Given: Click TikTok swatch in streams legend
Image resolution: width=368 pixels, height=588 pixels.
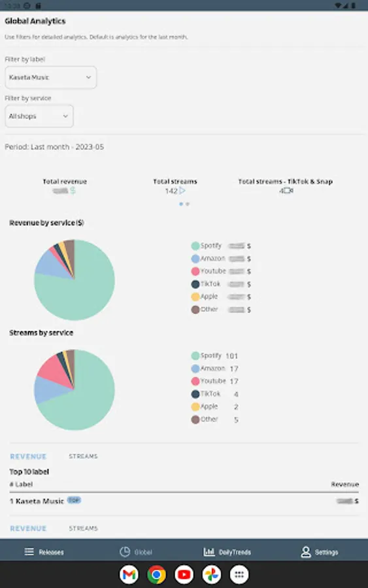Looking at the screenshot, I should (195, 394).
